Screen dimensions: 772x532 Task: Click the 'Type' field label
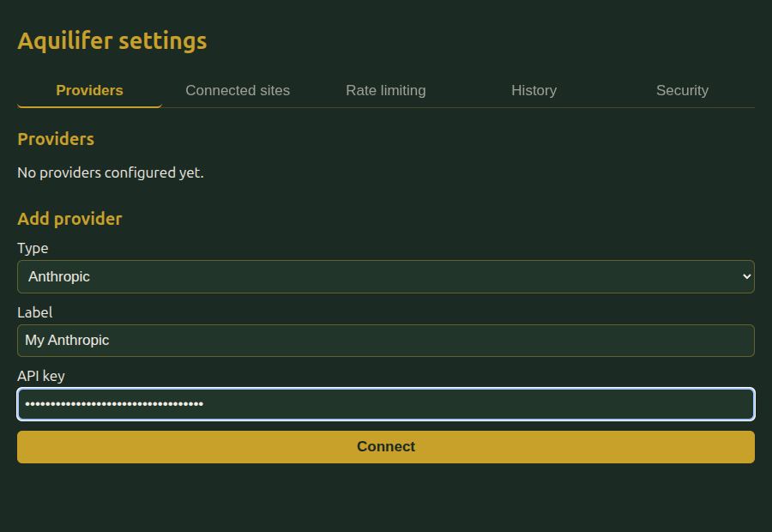click(x=33, y=248)
